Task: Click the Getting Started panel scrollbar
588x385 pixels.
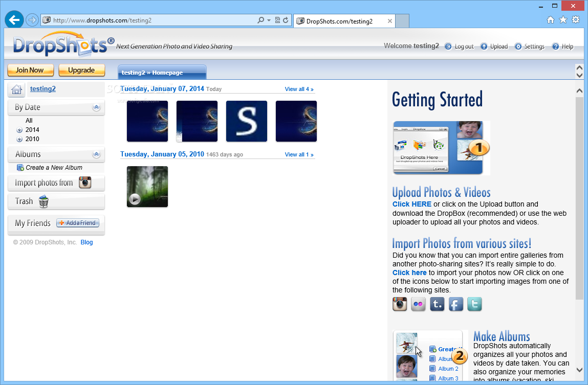Action: [x=579, y=198]
